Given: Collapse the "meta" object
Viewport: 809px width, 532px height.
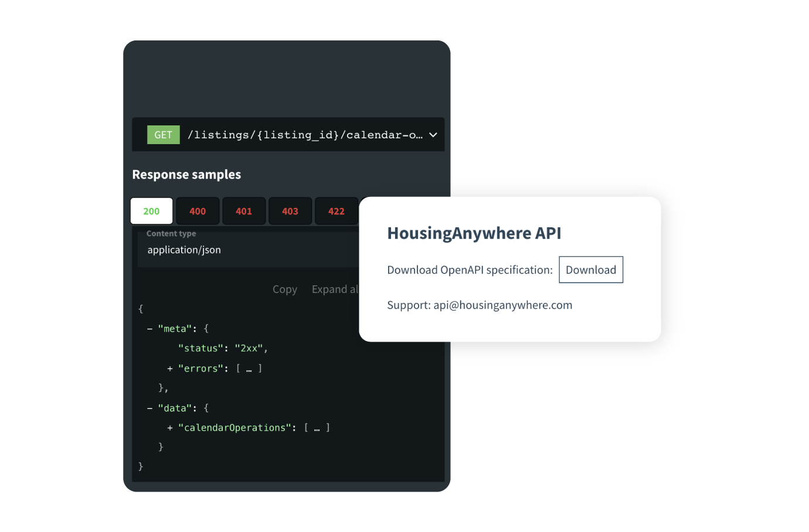Looking at the screenshot, I should tap(150, 329).
